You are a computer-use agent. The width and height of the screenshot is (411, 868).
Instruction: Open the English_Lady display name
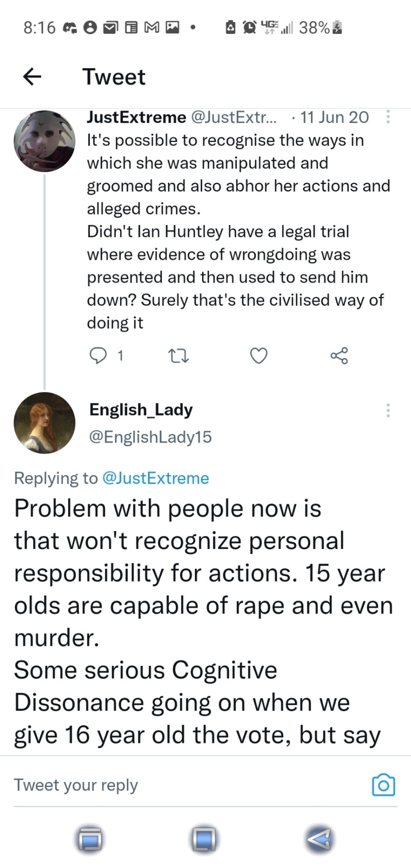click(x=141, y=410)
